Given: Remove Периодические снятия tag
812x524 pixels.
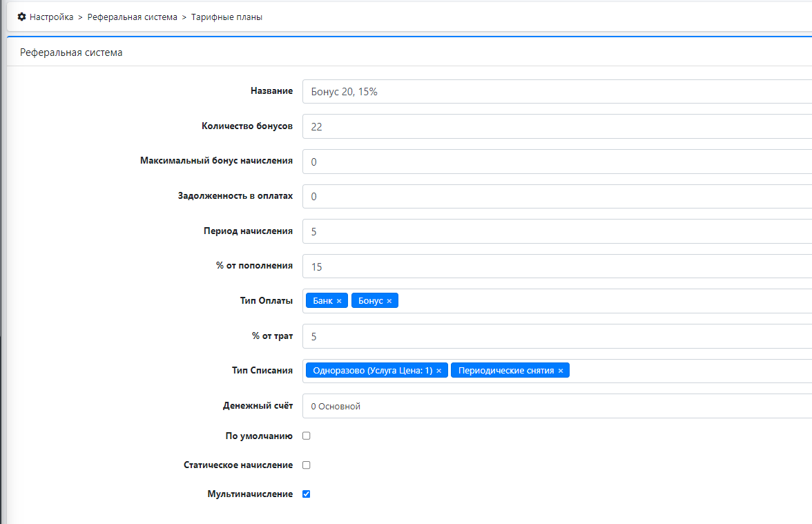Looking at the screenshot, I should [561, 371].
